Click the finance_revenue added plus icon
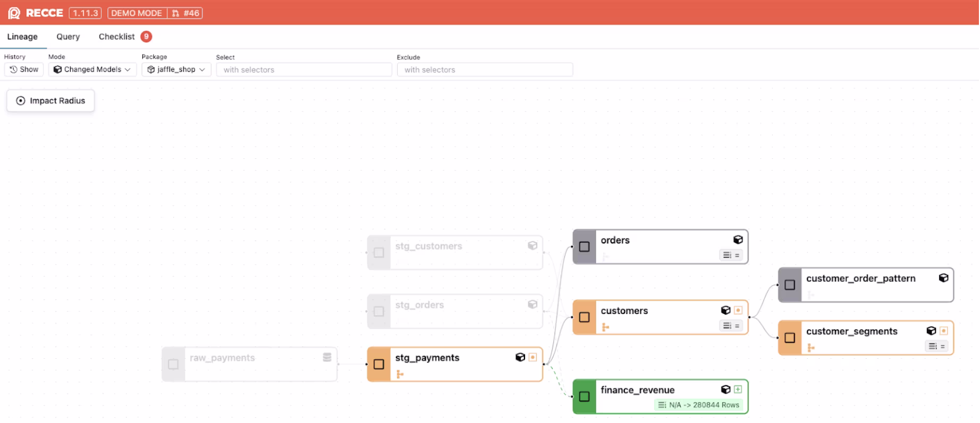Screen dimensions: 980x423 click(x=738, y=390)
